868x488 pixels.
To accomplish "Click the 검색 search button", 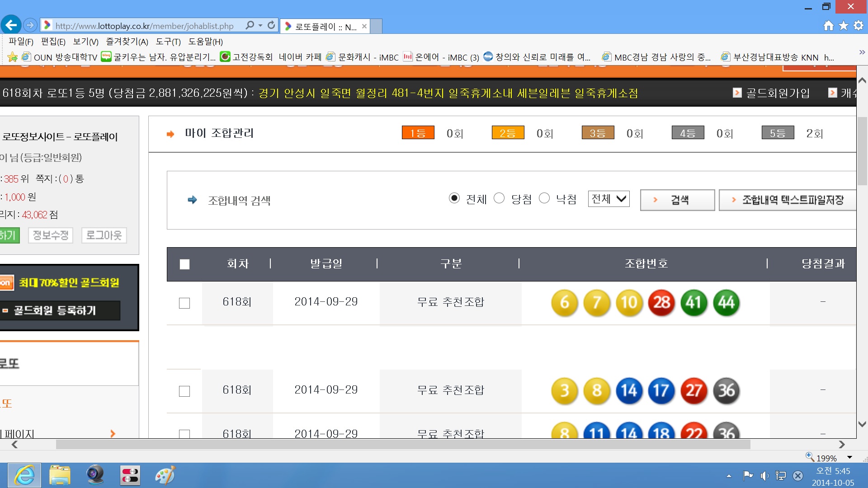I will pyautogui.click(x=677, y=200).
